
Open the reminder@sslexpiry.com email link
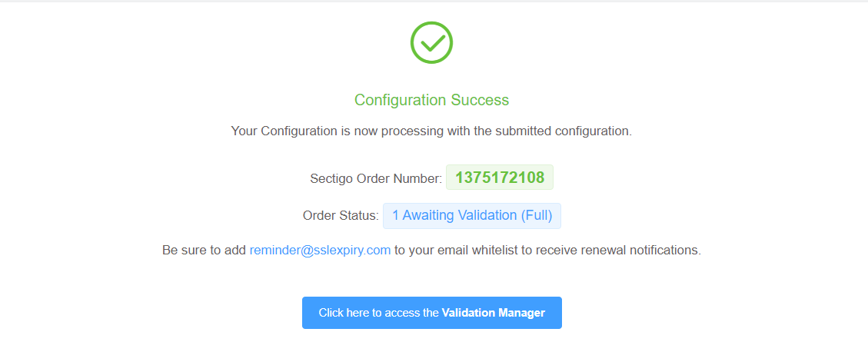click(x=320, y=251)
